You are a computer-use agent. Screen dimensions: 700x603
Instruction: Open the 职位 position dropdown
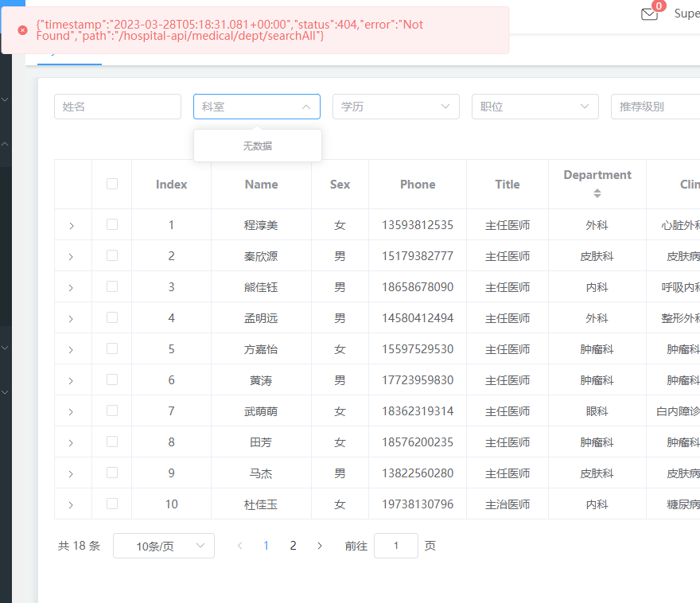[x=535, y=107]
